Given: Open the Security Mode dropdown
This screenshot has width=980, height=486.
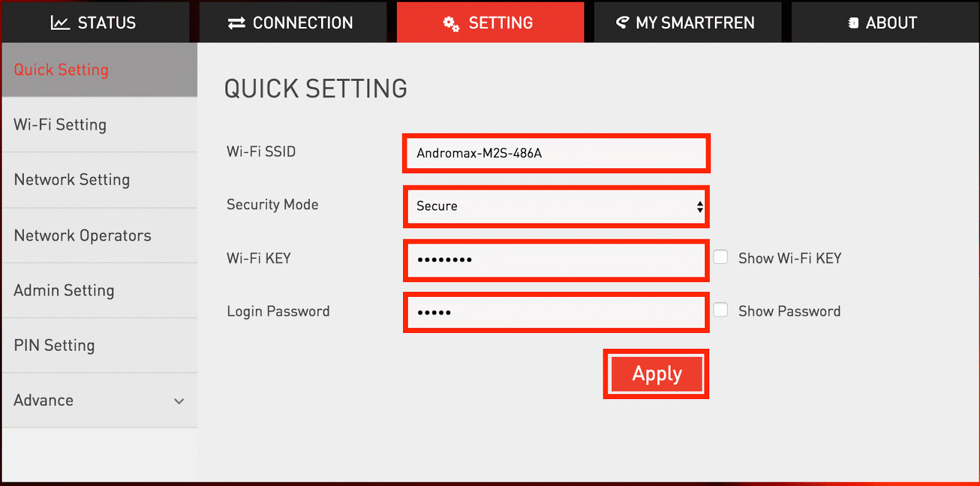Looking at the screenshot, I should coord(556,206).
